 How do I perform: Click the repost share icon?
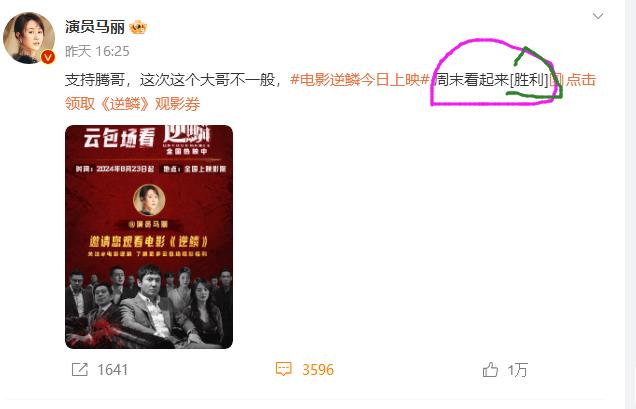tap(80, 370)
